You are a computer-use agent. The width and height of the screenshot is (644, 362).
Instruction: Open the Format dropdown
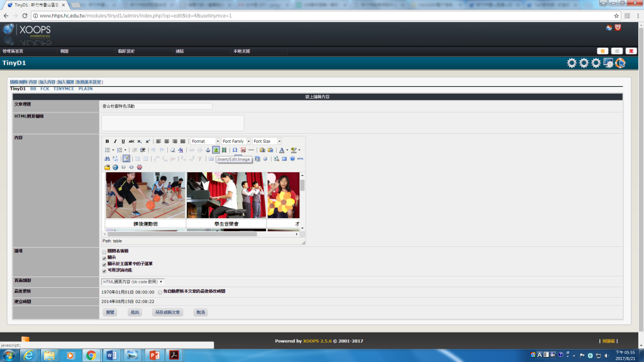[x=205, y=141]
